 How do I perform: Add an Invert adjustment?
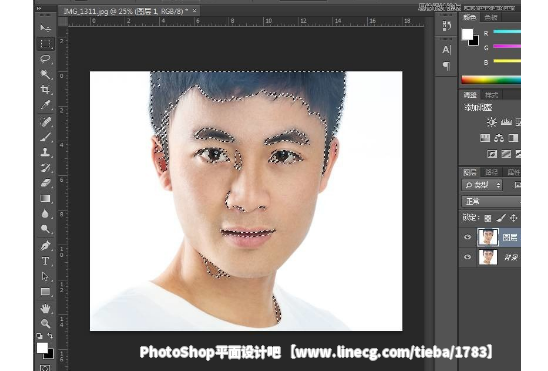492,154
